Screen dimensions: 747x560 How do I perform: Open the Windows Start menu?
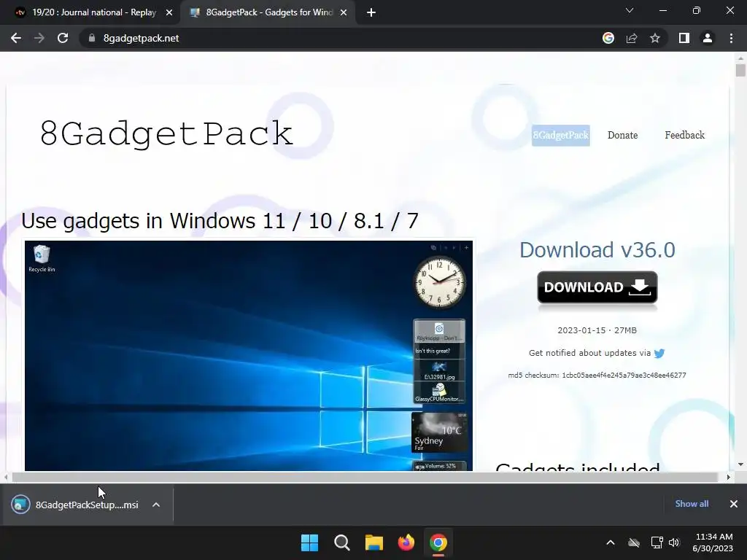309,542
